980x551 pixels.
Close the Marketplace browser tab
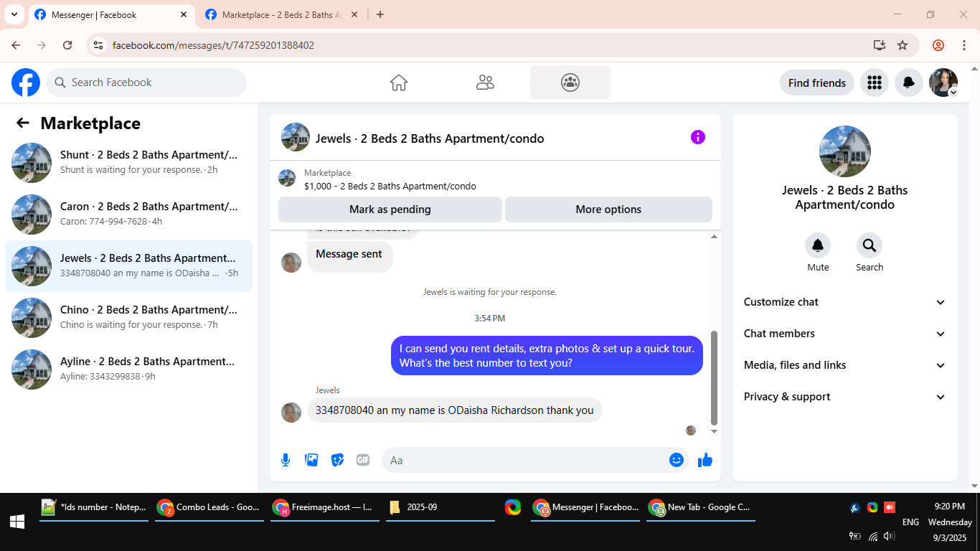(354, 14)
